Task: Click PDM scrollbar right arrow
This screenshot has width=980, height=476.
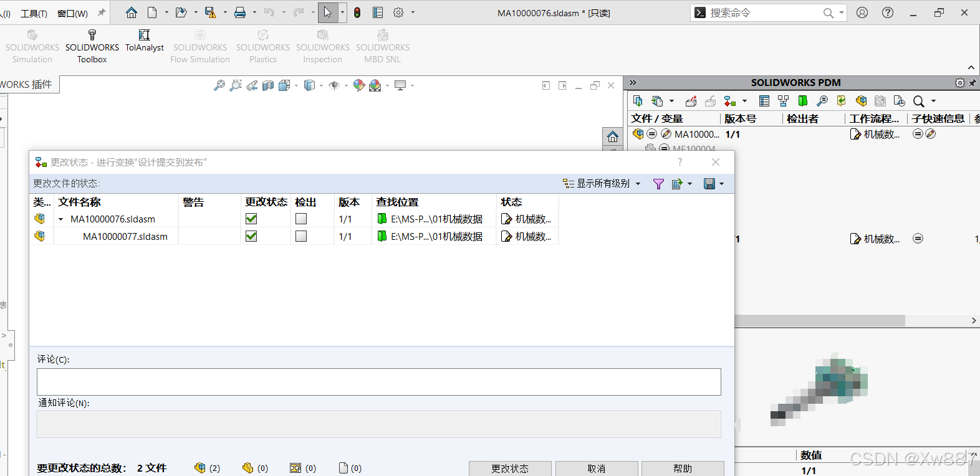Action: (x=974, y=320)
